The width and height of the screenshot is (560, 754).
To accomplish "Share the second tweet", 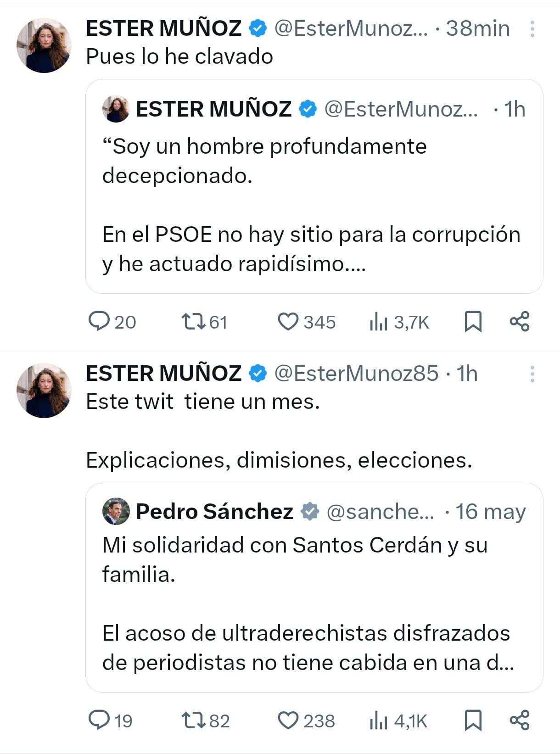I will (x=520, y=720).
